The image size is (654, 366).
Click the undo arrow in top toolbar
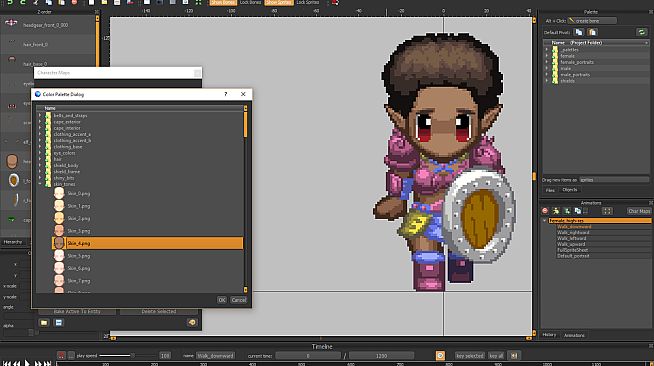(10, 2)
